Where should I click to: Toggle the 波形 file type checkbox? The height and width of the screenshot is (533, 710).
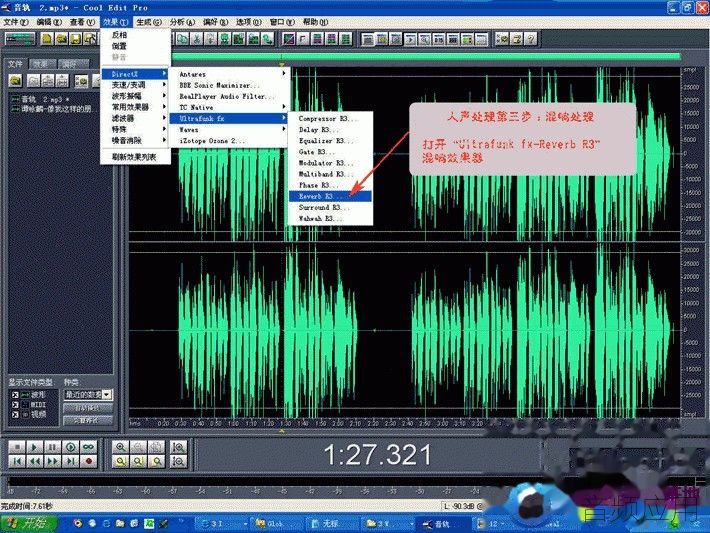[x=15, y=395]
